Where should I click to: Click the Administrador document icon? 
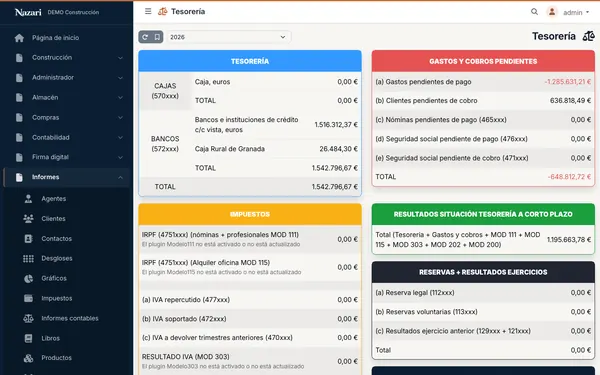[19, 78]
